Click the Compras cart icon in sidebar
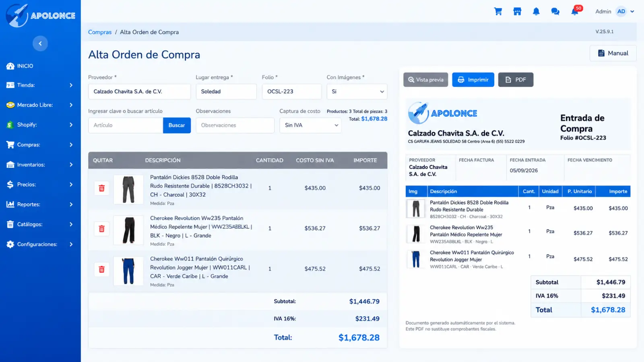The image size is (644, 362). [10, 145]
